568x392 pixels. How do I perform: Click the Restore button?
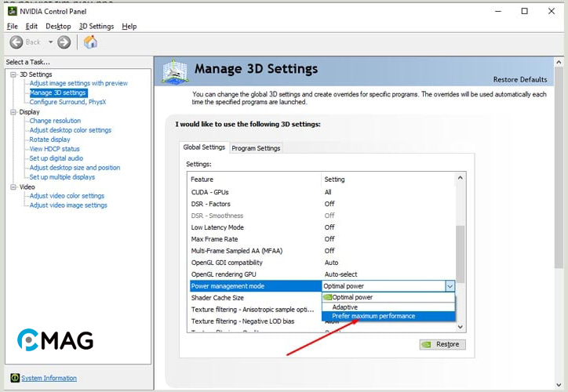[442, 344]
